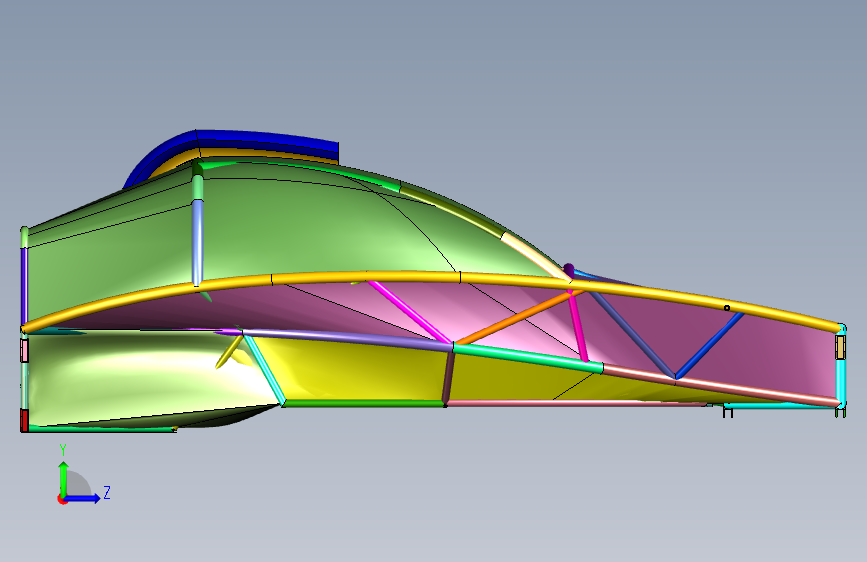Select the cyan vertical tube at tail end

pos(841,383)
